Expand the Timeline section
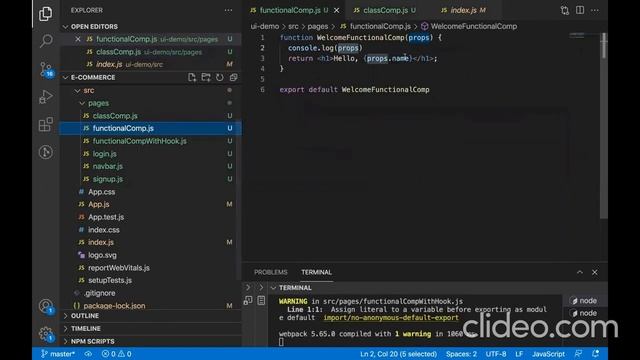The height and width of the screenshot is (360, 640). click(66, 329)
